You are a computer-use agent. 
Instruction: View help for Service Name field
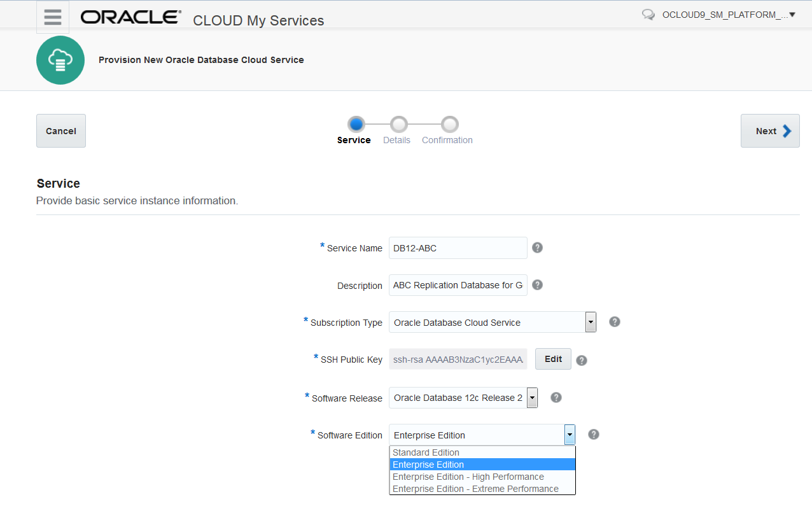(537, 248)
